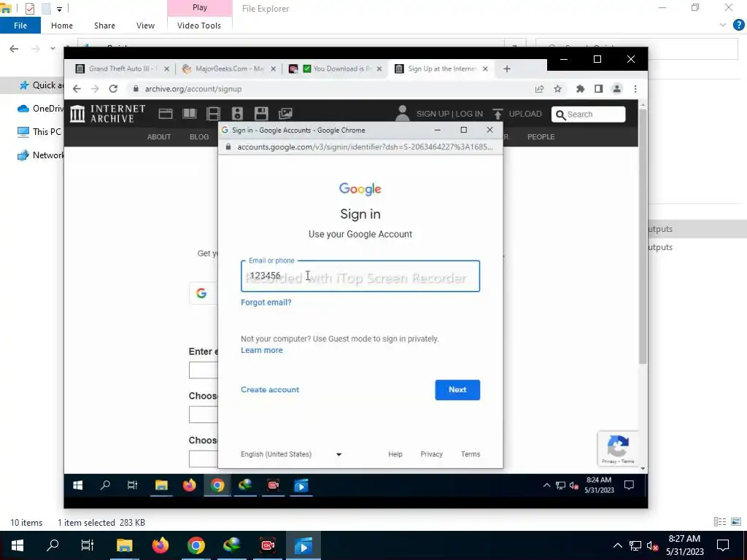Launch Firefox from the taskbar
This screenshot has width=747, height=560.
(160, 545)
